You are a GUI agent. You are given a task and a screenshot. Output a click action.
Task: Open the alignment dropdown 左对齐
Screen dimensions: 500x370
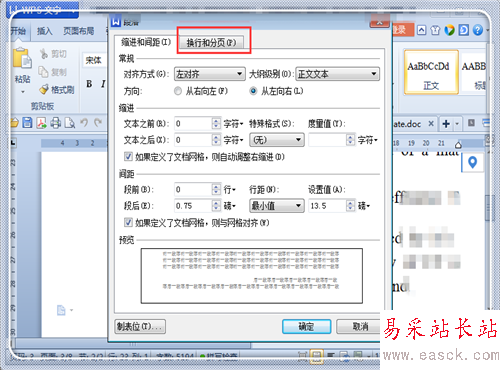(210, 74)
